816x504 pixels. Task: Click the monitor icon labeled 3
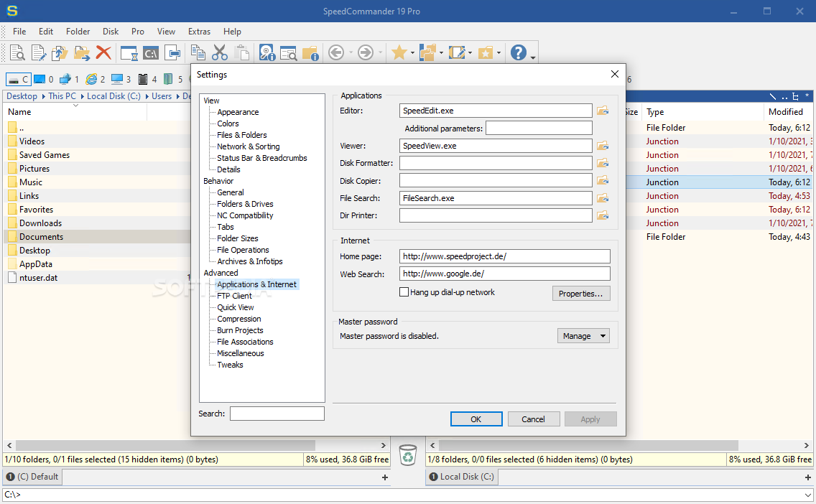click(x=121, y=79)
